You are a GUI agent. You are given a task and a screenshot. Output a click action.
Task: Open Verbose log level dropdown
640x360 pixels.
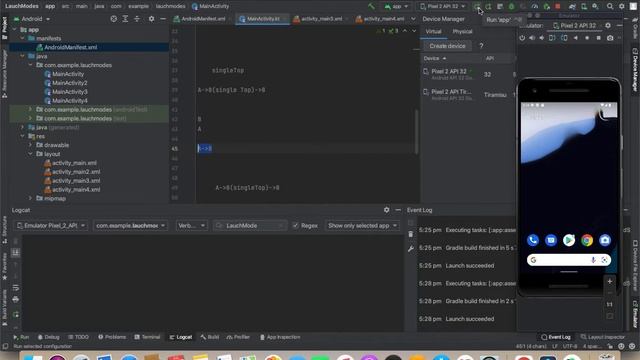[x=191, y=225]
